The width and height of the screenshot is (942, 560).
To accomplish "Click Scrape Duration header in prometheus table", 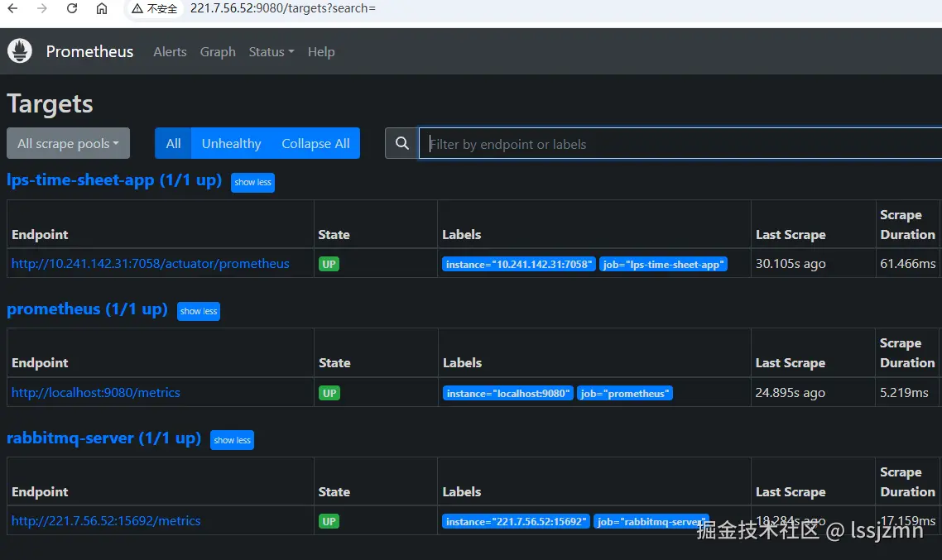I will pyautogui.click(x=907, y=353).
